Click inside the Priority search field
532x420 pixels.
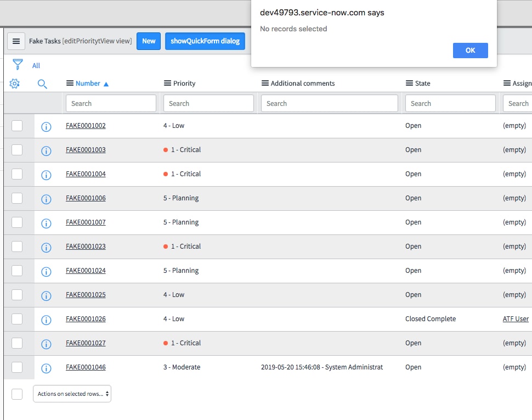point(208,103)
